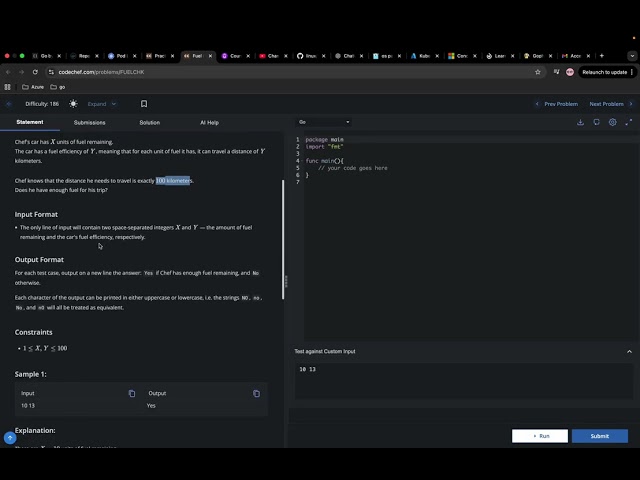Go to Next Problem
The width and height of the screenshot is (640, 480).
click(x=611, y=104)
